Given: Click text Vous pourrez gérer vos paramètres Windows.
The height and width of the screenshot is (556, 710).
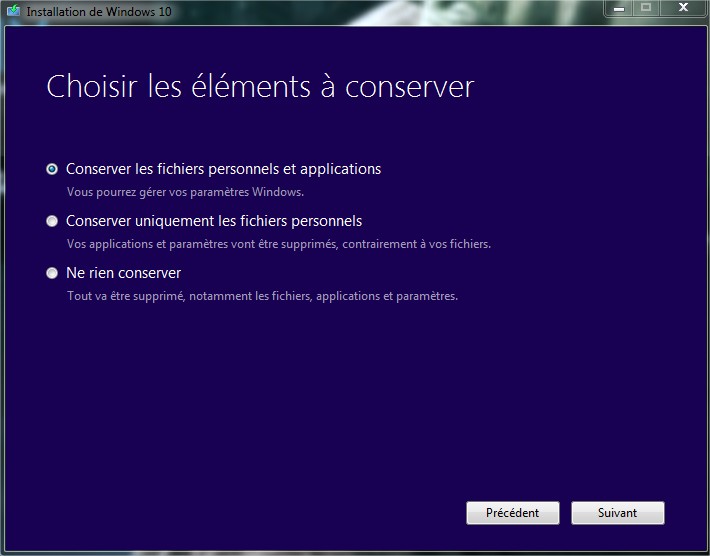Looking at the screenshot, I should (x=185, y=192).
